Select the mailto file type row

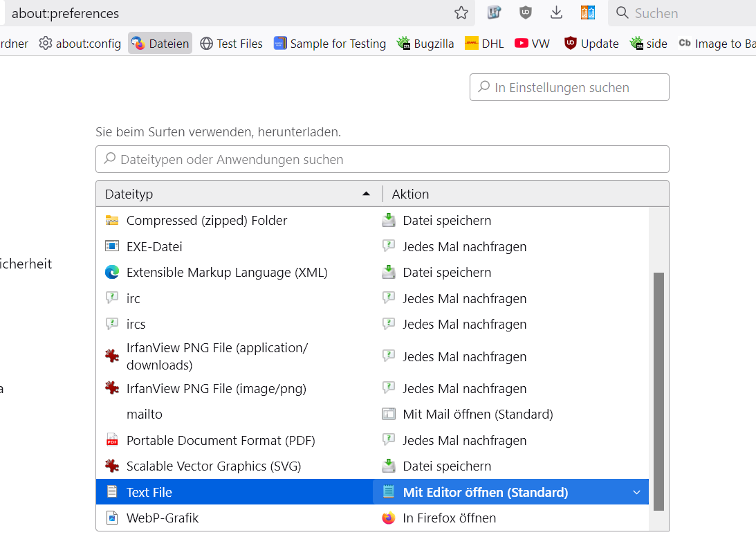[145, 415]
